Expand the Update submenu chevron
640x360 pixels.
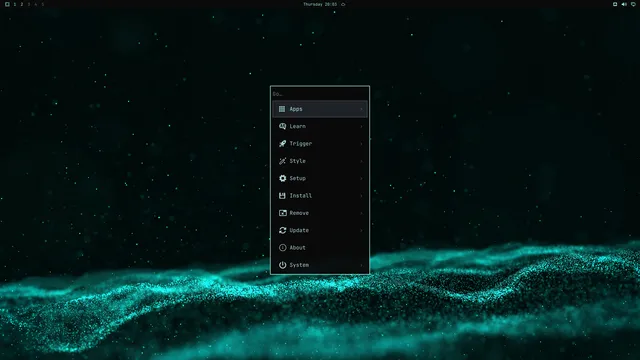(361, 231)
